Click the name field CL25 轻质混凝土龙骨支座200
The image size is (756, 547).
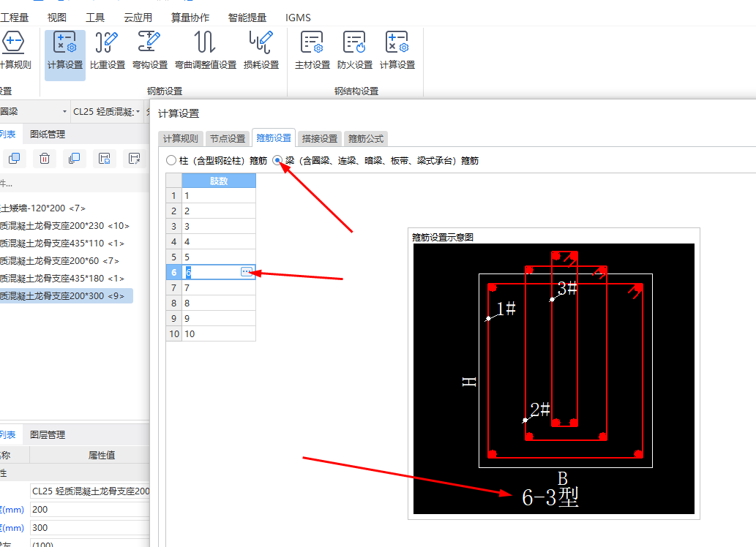90,491
